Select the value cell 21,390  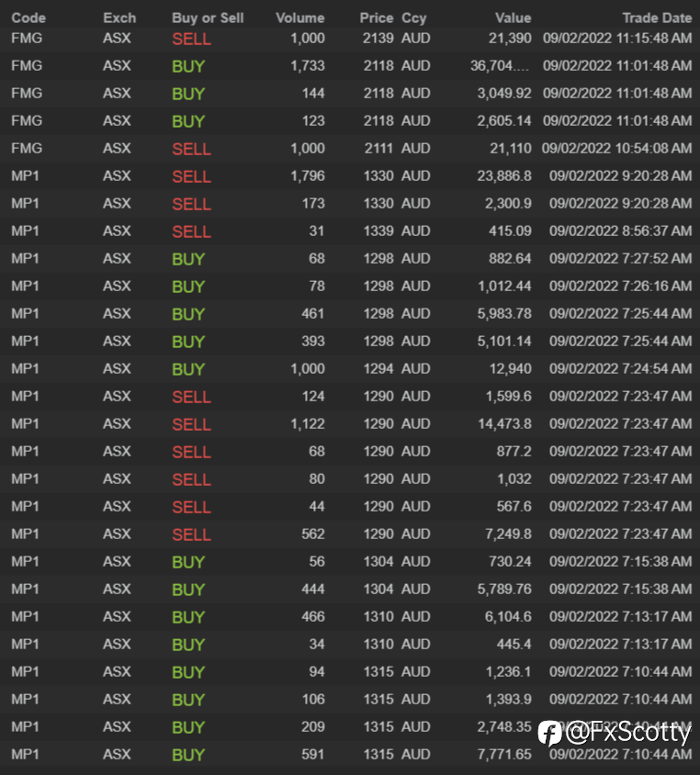(510, 38)
